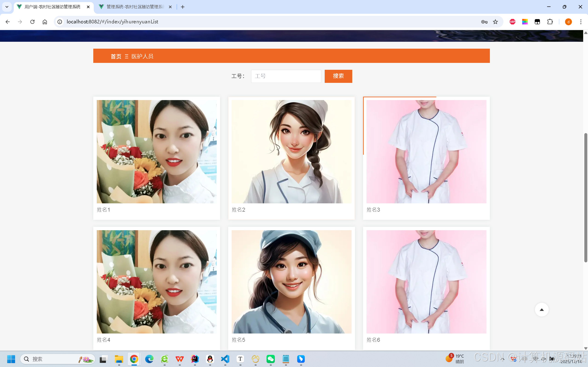Switch to the 用户端-农村社区随访管理系统 tab
This screenshot has height=367, width=588.
coord(52,7)
